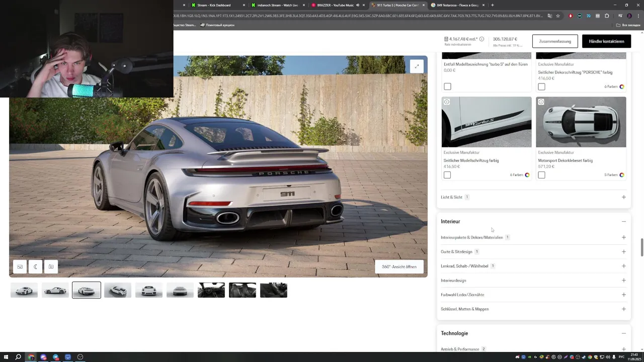Click the Seitlicher Modellschriftzug farbig image
The height and width of the screenshot is (362, 644).
point(487,122)
